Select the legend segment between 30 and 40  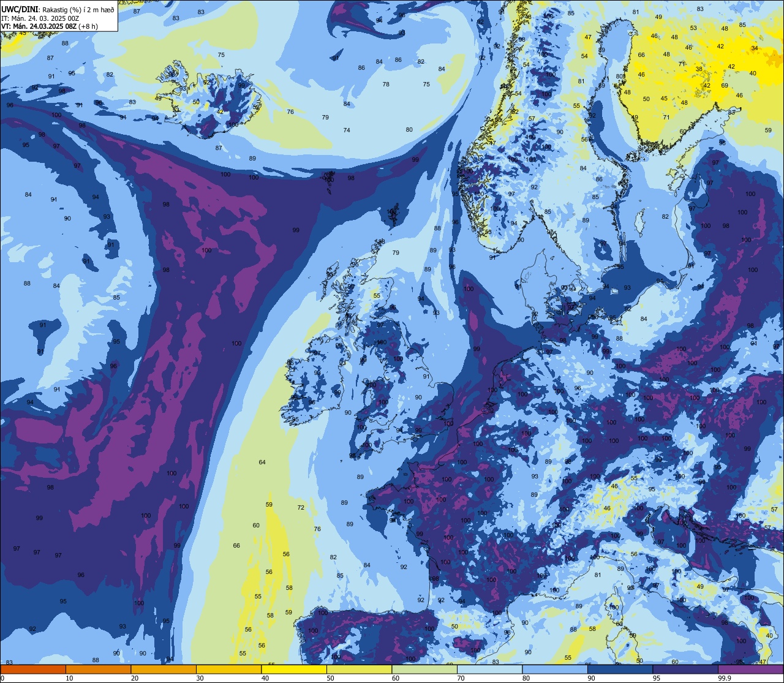pyautogui.click(x=228, y=670)
